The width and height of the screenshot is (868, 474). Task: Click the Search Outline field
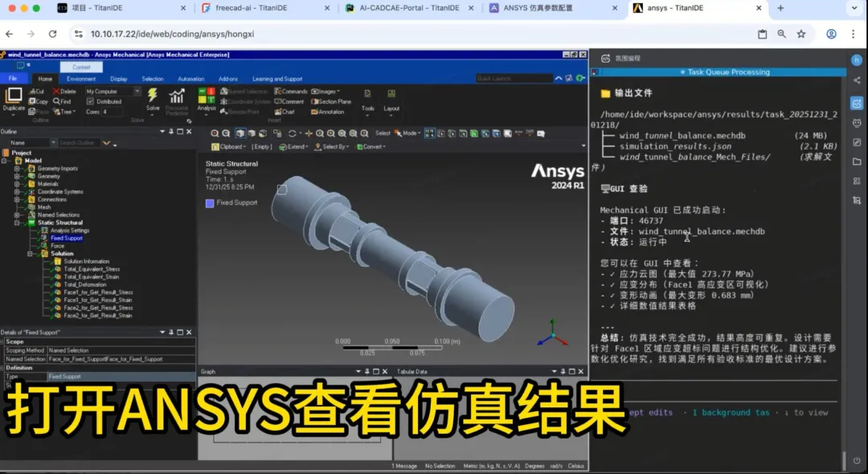coord(79,143)
